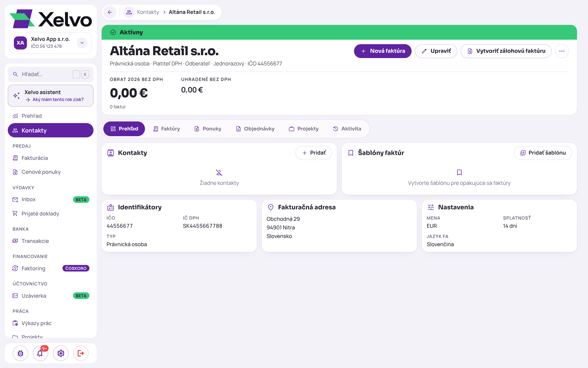This screenshot has height=368, width=588.
Task: Open Inbox in the sidebar
Action: [51, 200]
